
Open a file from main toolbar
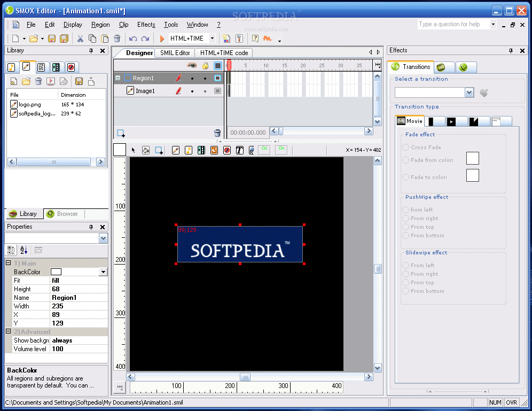[33, 38]
